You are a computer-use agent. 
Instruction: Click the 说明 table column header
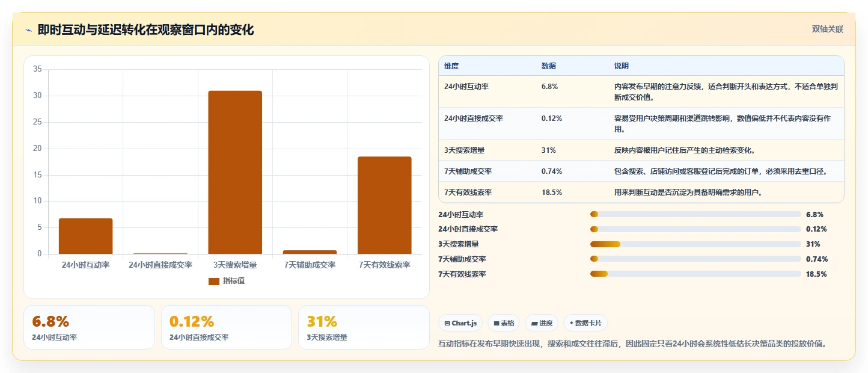click(622, 66)
